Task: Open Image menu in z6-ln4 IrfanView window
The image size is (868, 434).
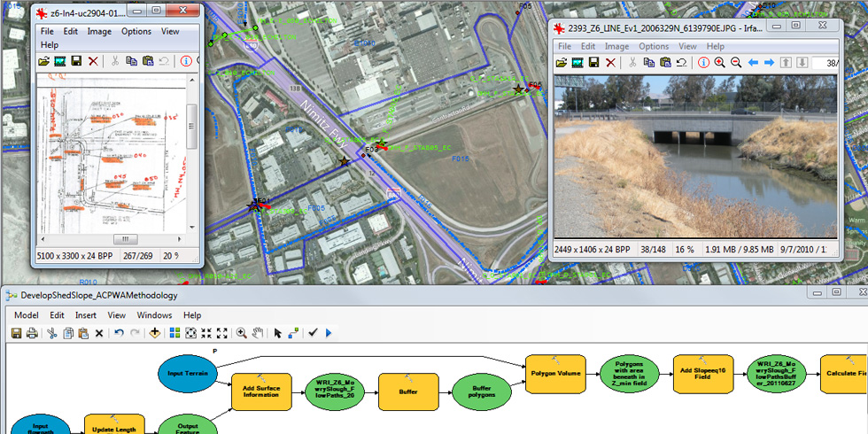Action: (x=99, y=32)
